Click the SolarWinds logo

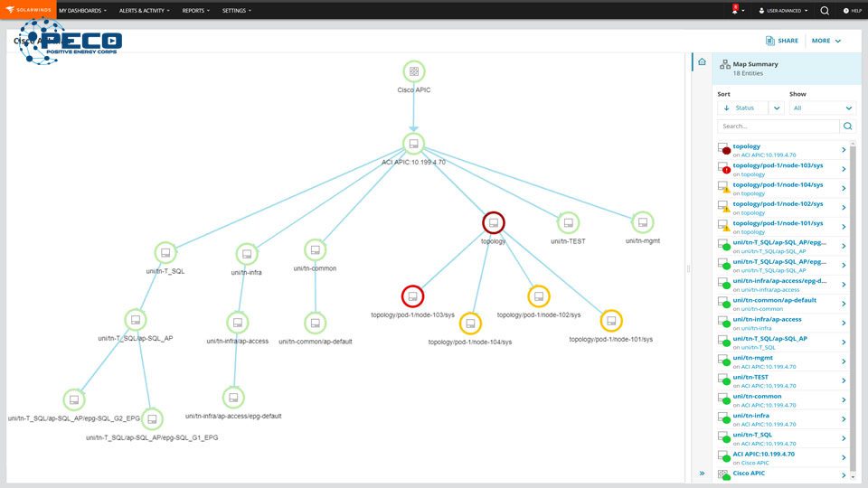tap(28, 9)
